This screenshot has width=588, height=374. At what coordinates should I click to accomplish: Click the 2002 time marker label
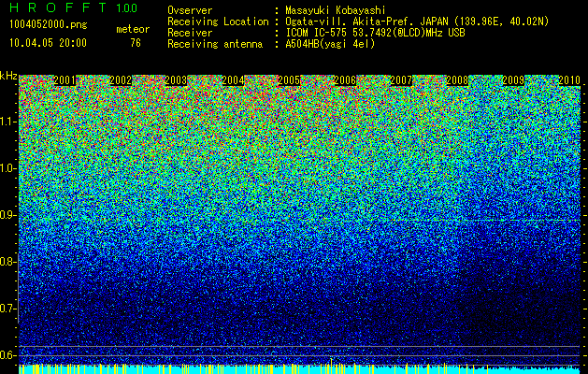(121, 80)
